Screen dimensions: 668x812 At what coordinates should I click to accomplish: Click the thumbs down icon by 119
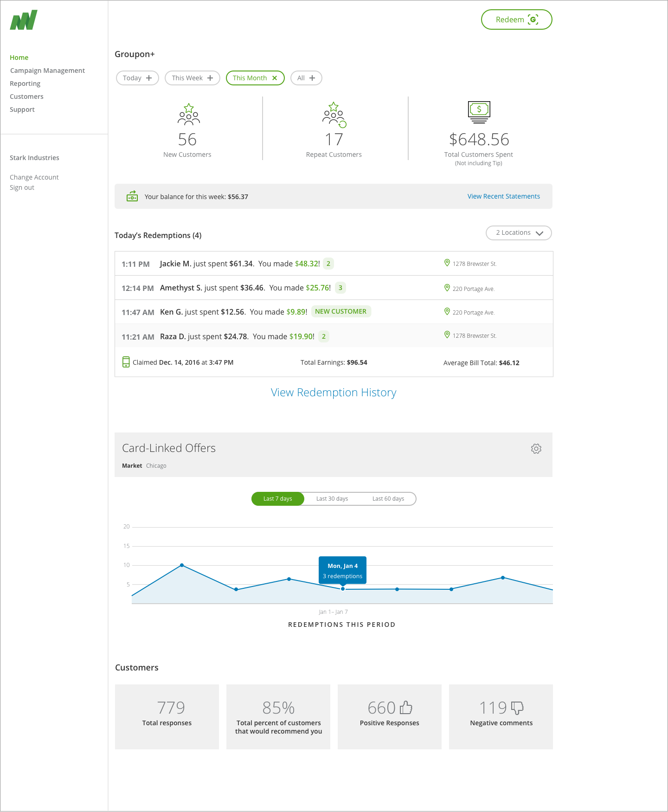point(517,708)
